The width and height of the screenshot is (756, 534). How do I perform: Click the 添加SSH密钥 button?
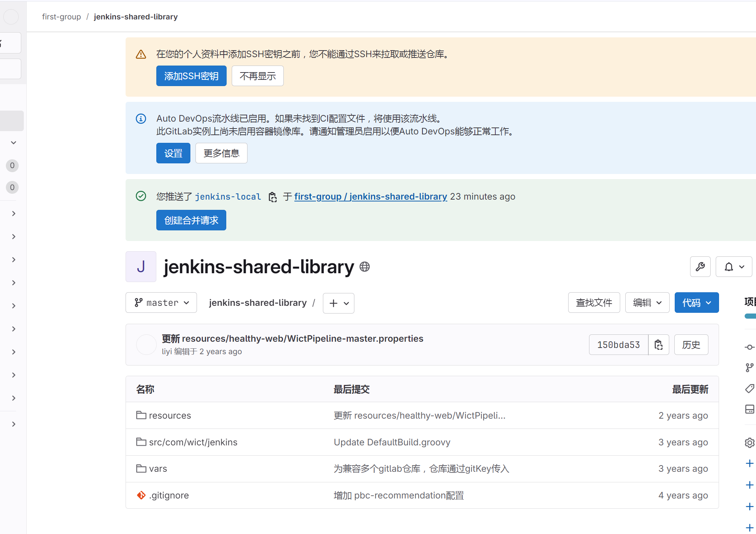[191, 76]
